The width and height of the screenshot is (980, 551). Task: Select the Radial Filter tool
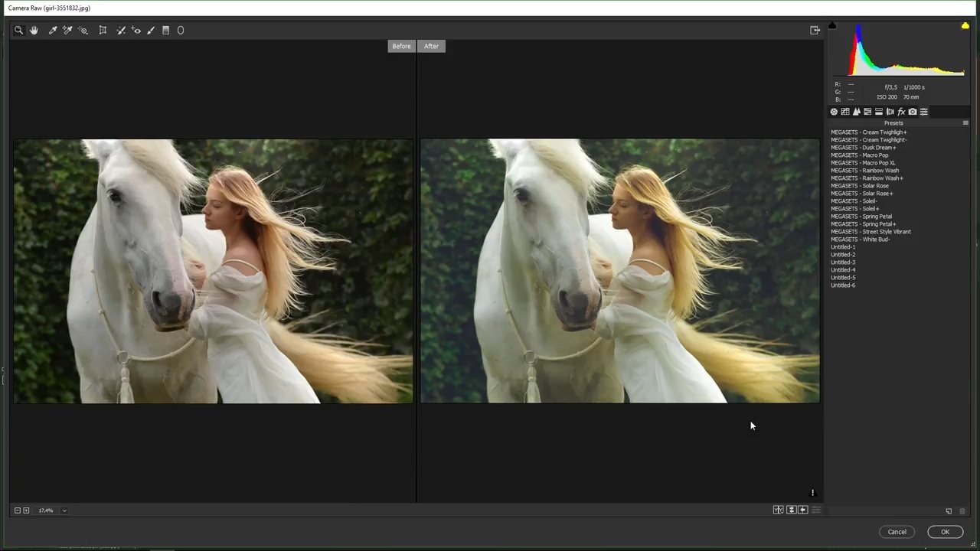pyautogui.click(x=181, y=31)
